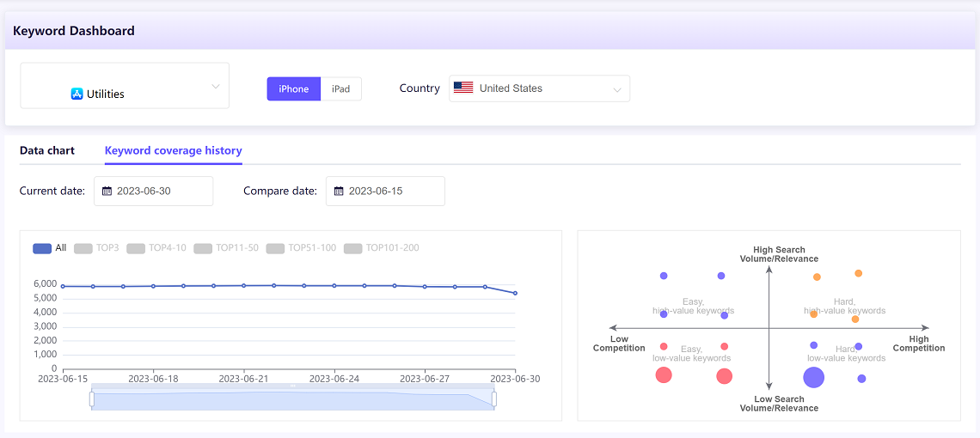Click the 6,000 y-axis value
Image resolution: width=980 pixels, height=438 pixels.
[45, 284]
